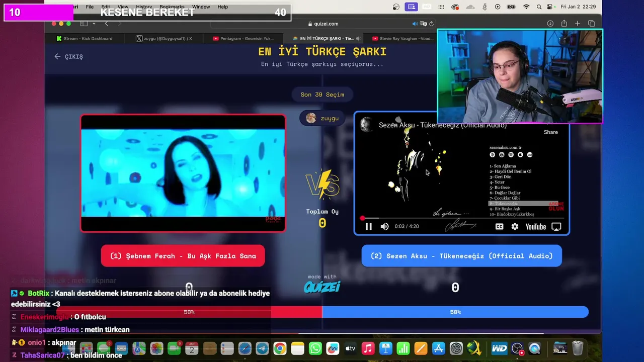Screen dimensions: 644x362
Task: Mute audio on EN İYİ TÜRKÇE ŞARKI tab
Action: [359, 38]
